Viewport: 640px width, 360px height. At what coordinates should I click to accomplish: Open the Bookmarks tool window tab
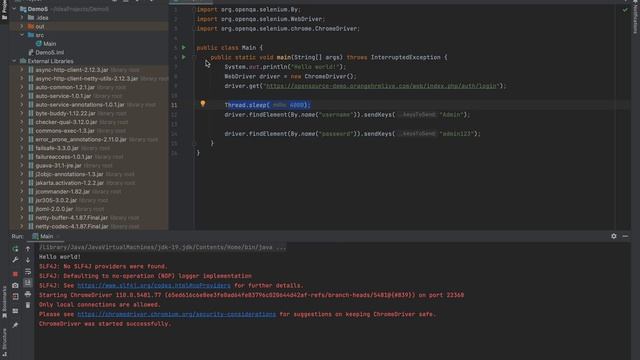click(x=4, y=301)
